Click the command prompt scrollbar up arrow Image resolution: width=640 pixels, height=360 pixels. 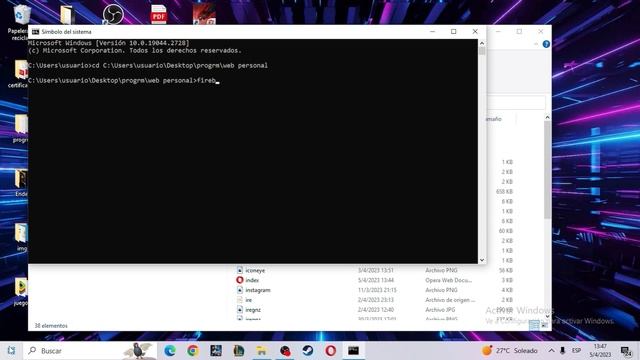482,43
